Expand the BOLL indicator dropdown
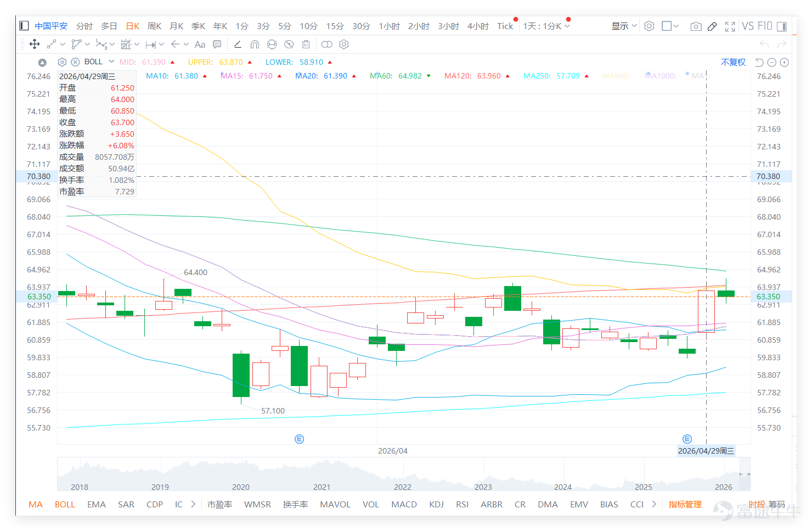This screenshot has width=812, height=531. coord(111,62)
